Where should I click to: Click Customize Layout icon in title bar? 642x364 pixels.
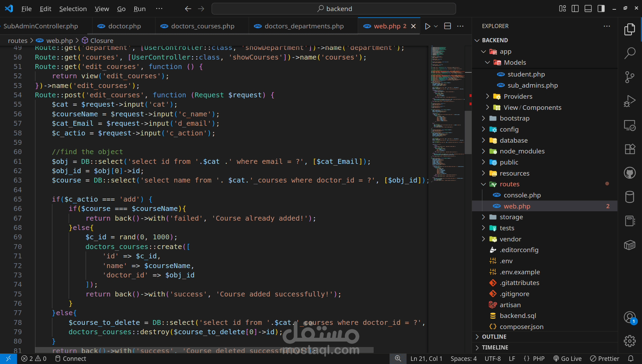pyautogui.click(x=562, y=9)
